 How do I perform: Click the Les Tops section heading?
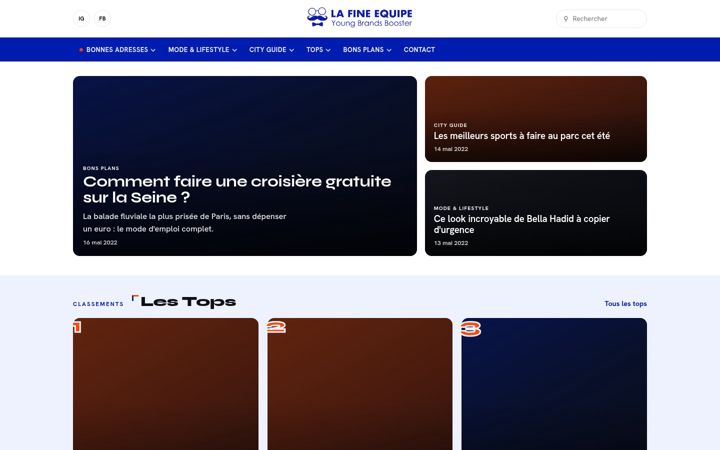pos(188,302)
